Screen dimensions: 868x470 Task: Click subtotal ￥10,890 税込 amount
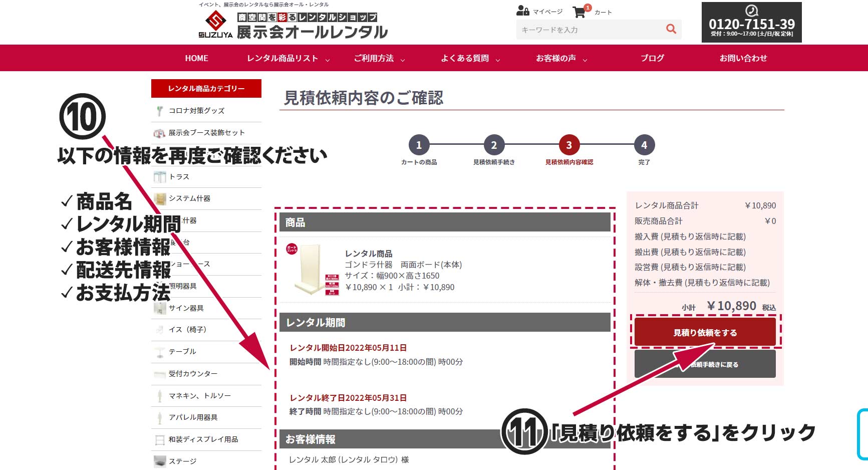pyautogui.click(x=741, y=306)
